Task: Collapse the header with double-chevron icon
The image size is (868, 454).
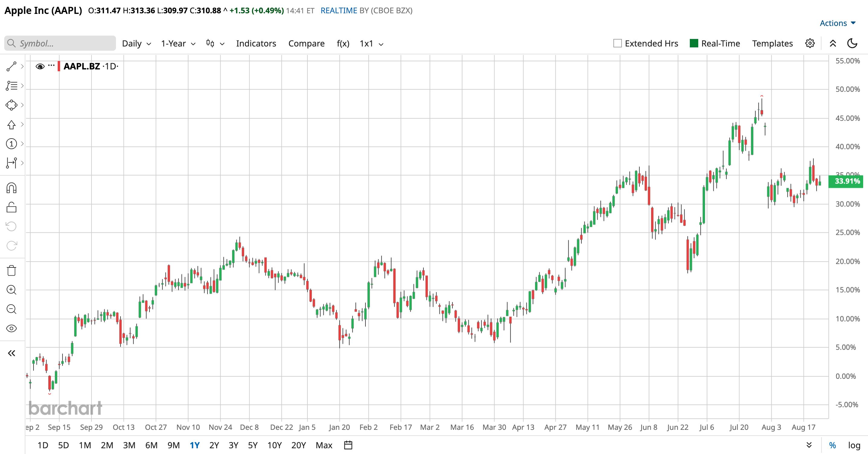Action: click(833, 43)
